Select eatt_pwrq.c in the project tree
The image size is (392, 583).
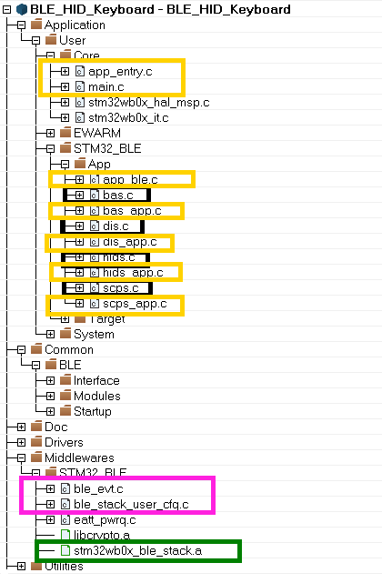tap(105, 520)
